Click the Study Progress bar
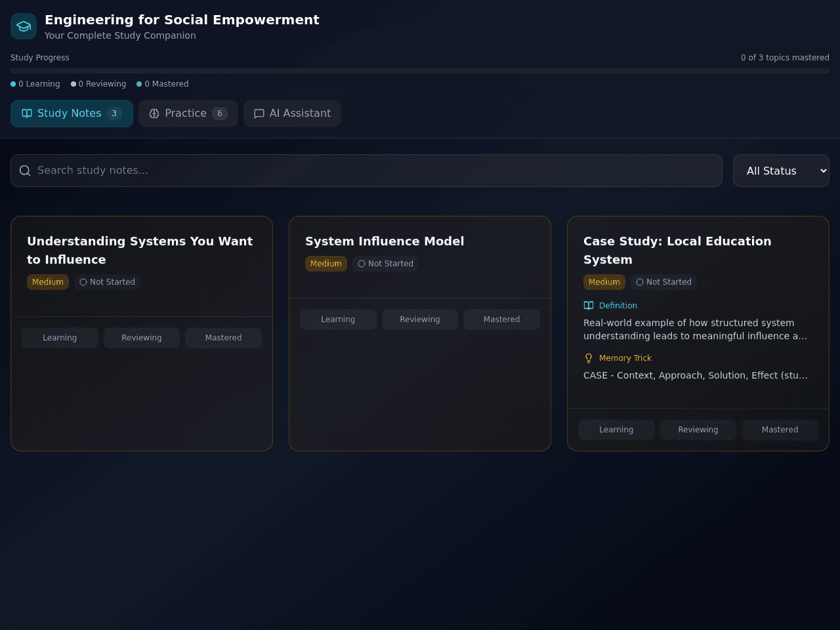Screen dimensions: 840x630 click(x=420, y=70)
